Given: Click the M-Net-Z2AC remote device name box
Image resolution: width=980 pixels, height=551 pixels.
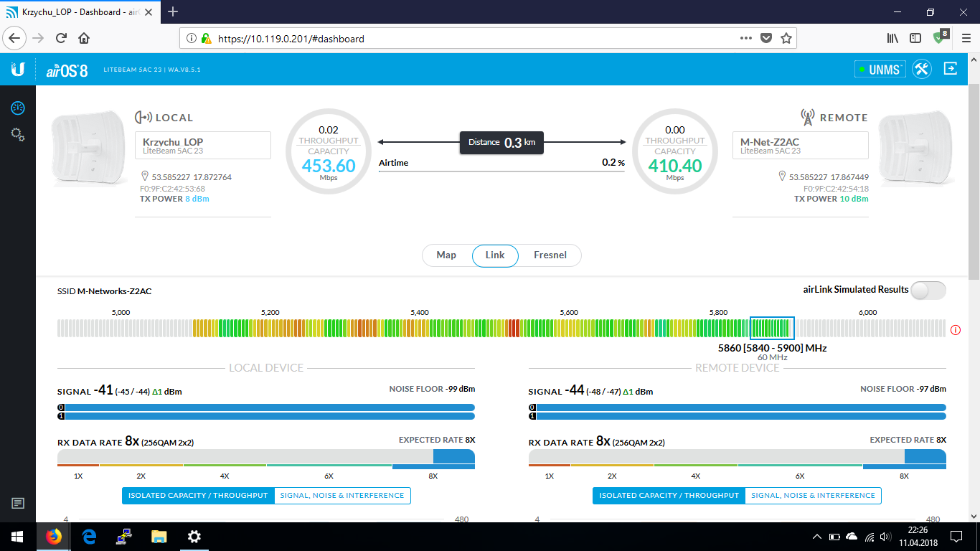Looking at the screenshot, I should tap(800, 145).
